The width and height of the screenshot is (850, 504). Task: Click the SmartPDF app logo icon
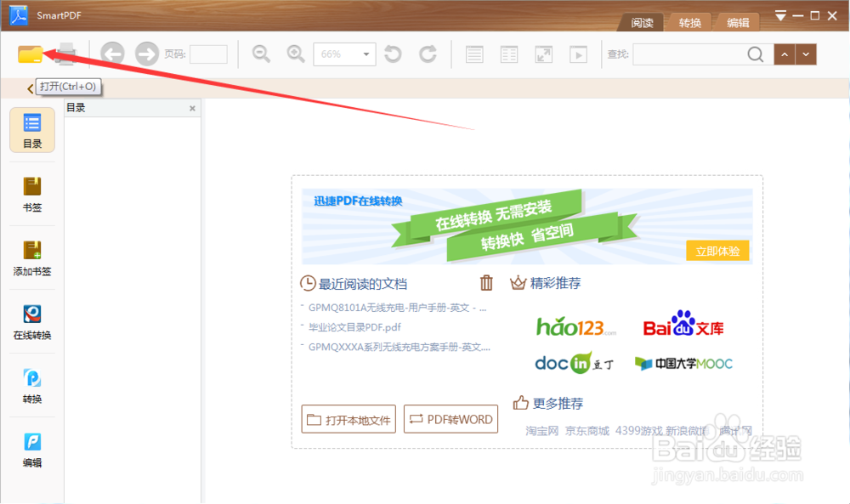pyautogui.click(x=19, y=15)
